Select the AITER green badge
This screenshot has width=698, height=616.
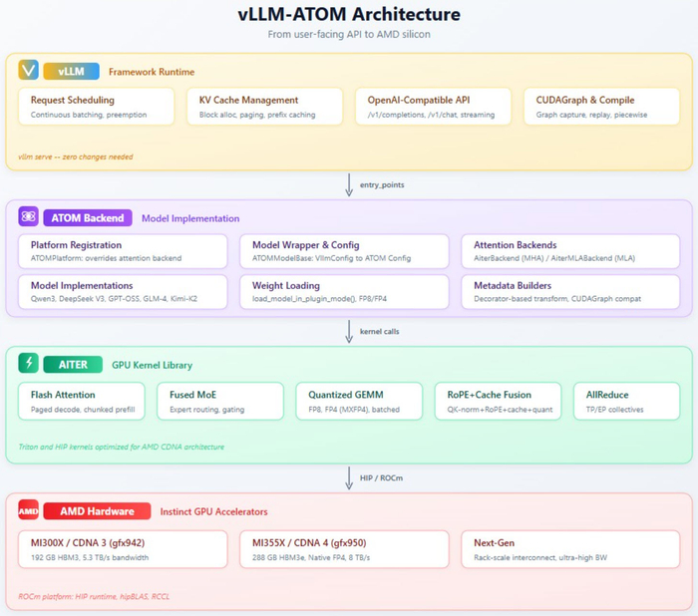[73, 365]
